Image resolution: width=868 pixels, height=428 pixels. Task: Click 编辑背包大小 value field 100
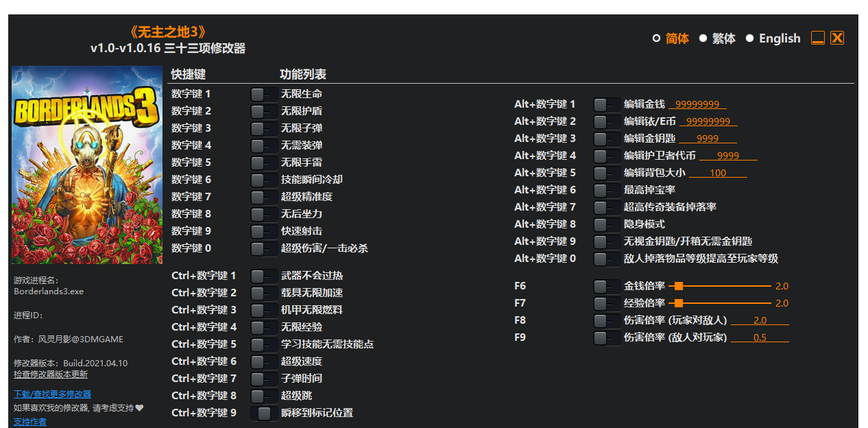(x=718, y=173)
